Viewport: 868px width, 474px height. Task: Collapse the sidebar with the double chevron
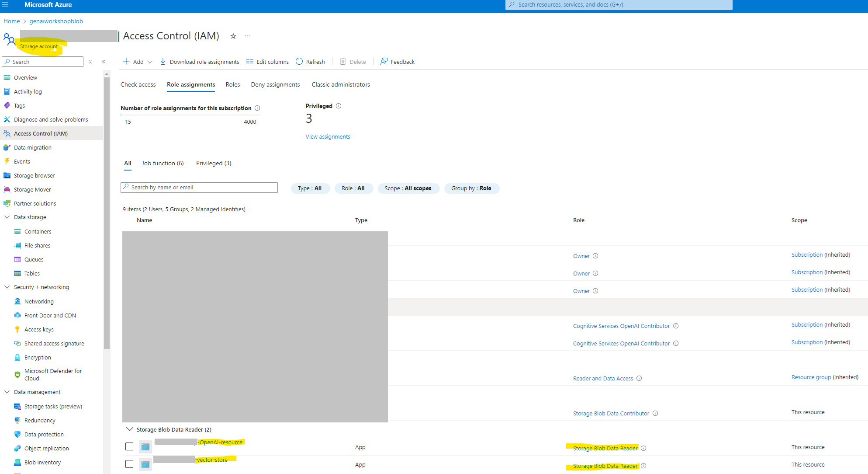coord(104,62)
